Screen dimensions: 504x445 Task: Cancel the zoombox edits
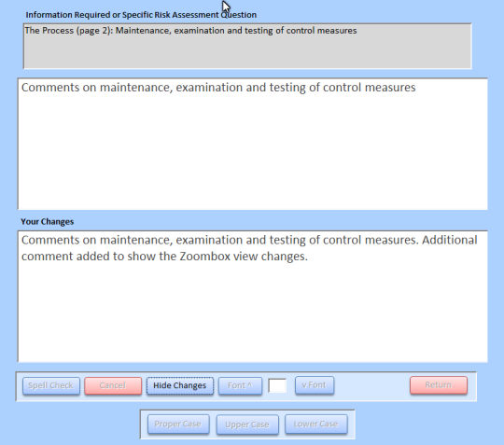click(113, 385)
